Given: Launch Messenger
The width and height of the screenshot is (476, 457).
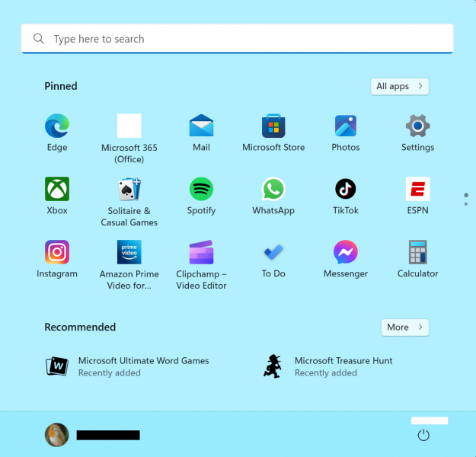Looking at the screenshot, I should 346,252.
